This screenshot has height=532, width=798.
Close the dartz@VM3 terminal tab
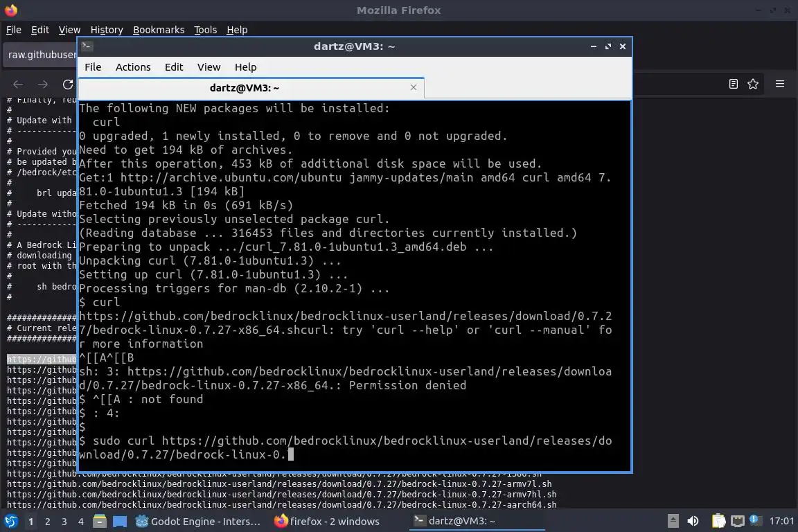coord(414,87)
